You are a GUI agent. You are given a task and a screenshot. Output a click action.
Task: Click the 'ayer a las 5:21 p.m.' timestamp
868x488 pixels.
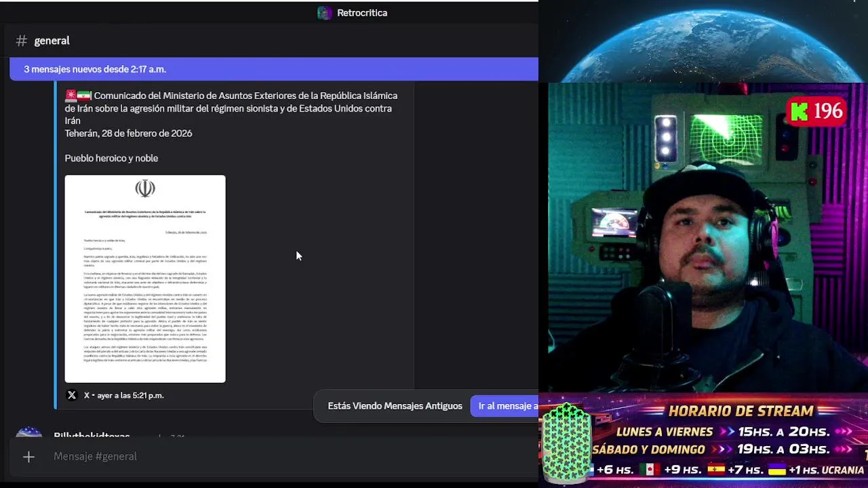[130, 395]
